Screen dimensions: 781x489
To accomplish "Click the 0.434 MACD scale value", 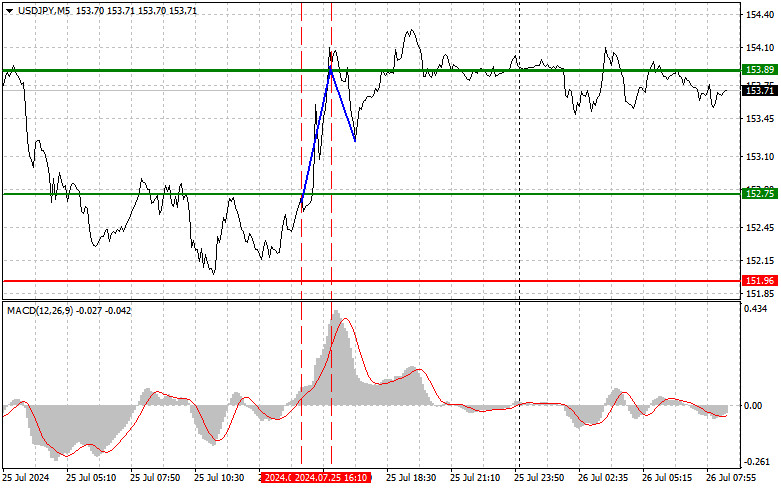I will (756, 309).
